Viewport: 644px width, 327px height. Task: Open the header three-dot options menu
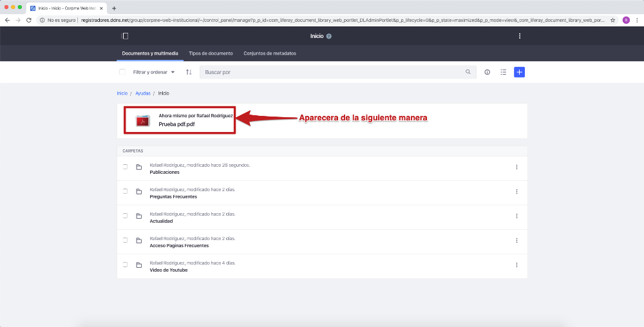click(x=520, y=36)
